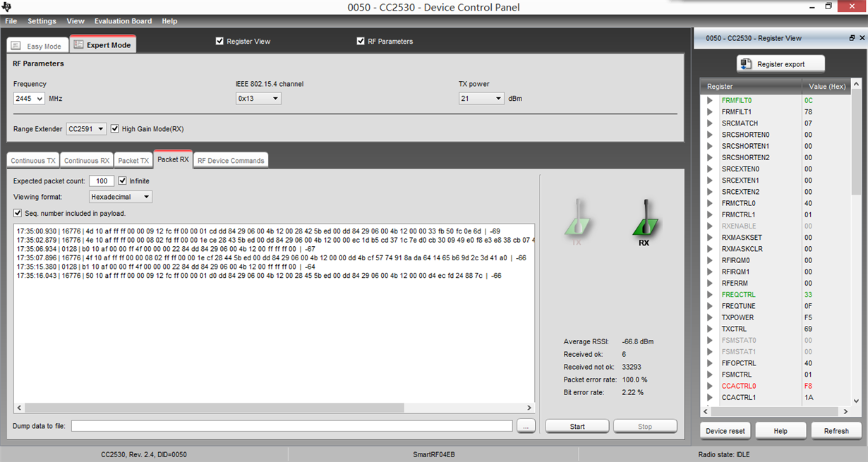The height and width of the screenshot is (462, 868).
Task: Toggle Seq. number included in payload
Action: coord(18,213)
